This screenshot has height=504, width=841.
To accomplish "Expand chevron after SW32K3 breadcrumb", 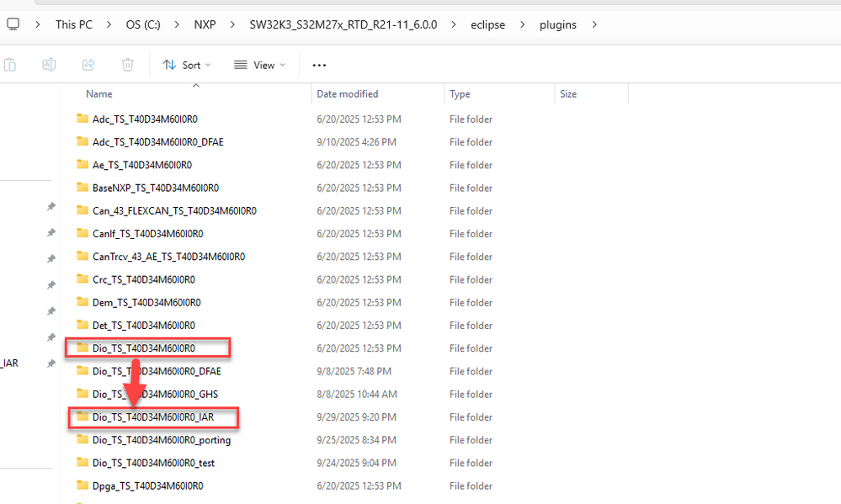I will tap(454, 24).
